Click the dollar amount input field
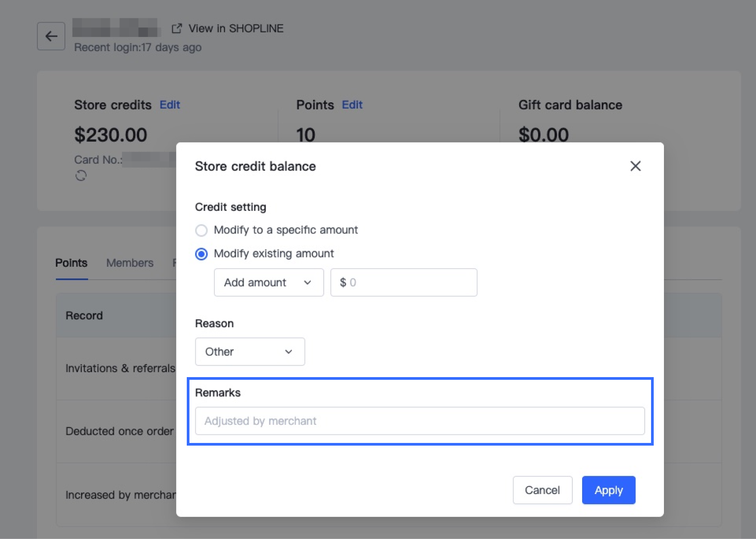 click(404, 282)
